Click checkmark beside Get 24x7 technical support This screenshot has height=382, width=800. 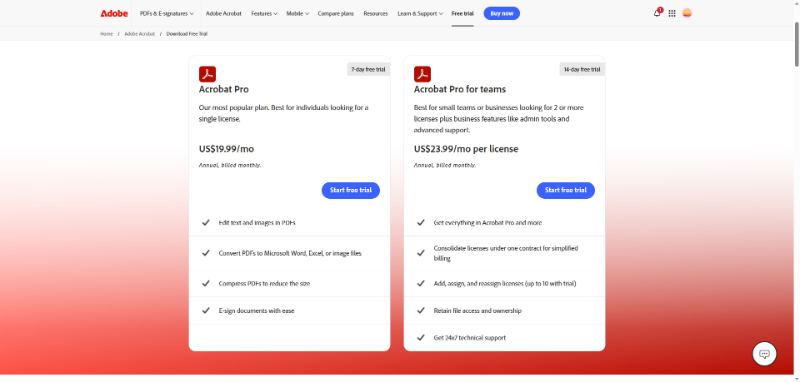[421, 337]
